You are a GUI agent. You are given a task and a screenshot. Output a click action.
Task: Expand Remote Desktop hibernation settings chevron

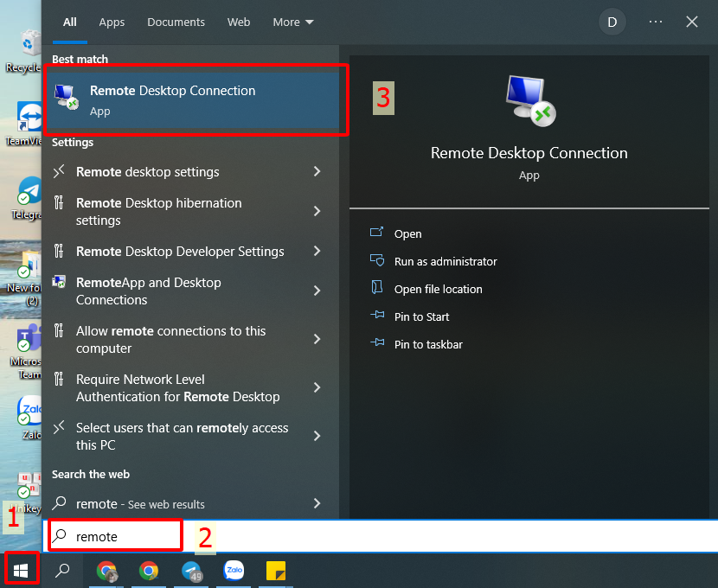click(317, 211)
